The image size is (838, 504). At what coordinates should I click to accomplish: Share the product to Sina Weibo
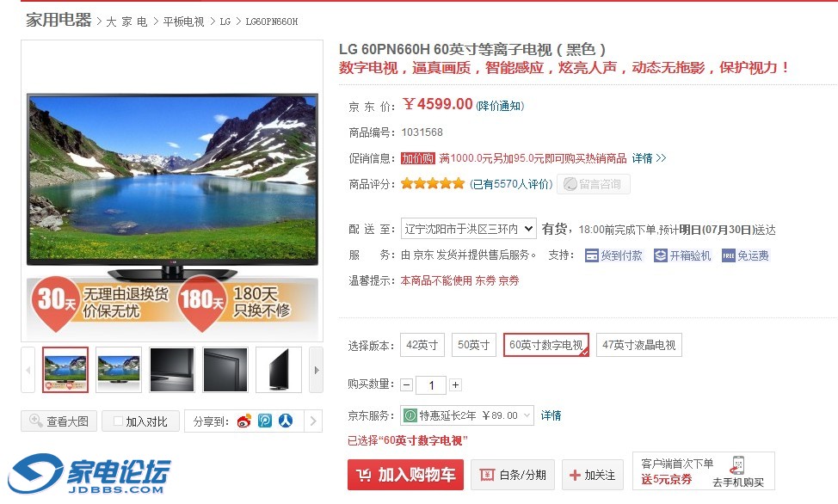point(243,421)
